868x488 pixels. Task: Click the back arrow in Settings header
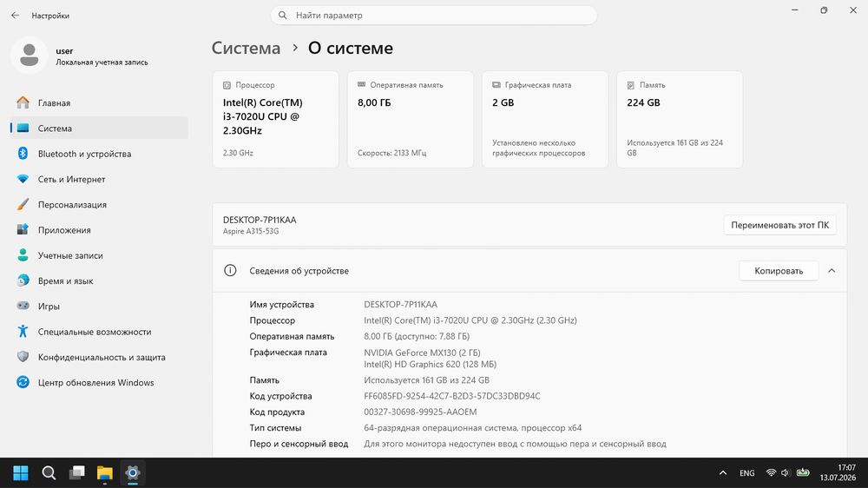(15, 16)
